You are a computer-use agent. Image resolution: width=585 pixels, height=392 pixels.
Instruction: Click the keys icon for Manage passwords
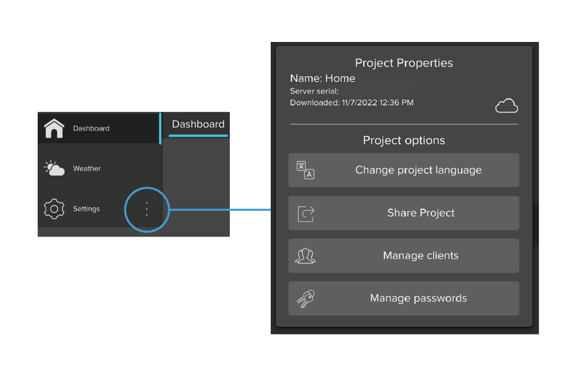[305, 298]
